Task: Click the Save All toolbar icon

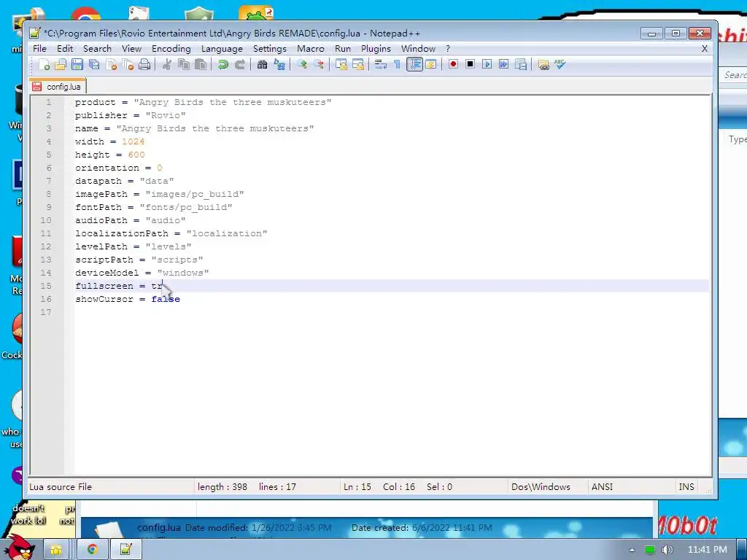Action: [x=94, y=64]
